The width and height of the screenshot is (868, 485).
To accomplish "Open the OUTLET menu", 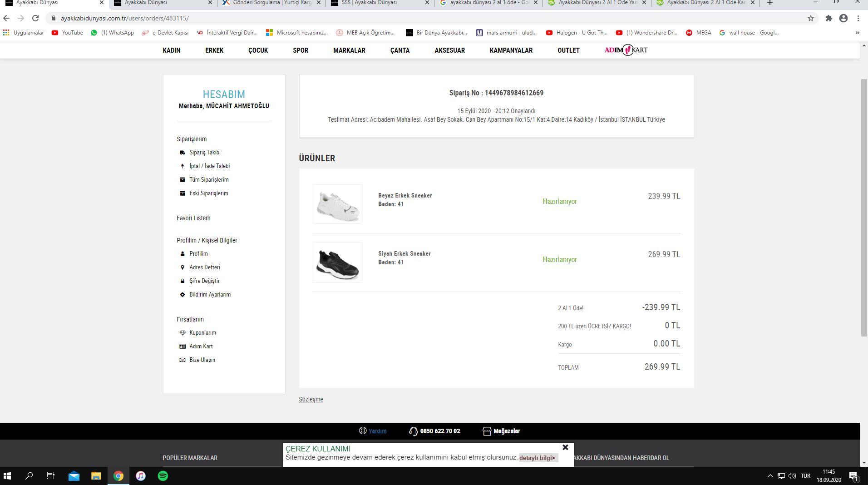I will [568, 50].
